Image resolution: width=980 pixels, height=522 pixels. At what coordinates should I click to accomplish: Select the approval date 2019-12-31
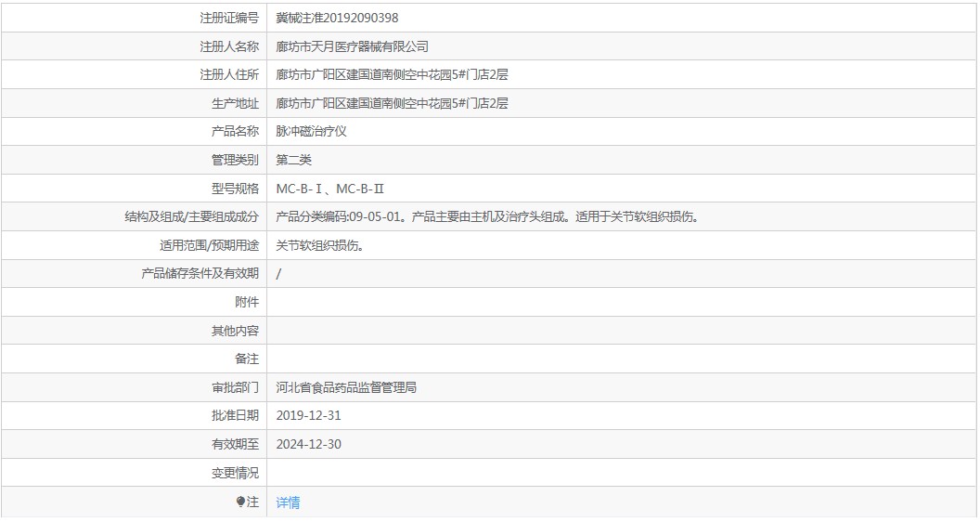tap(309, 415)
